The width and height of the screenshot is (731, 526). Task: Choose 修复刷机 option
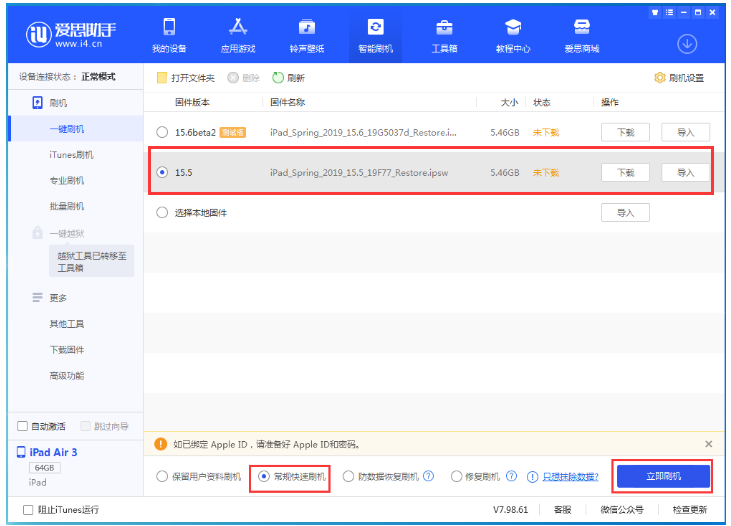[x=456, y=477]
